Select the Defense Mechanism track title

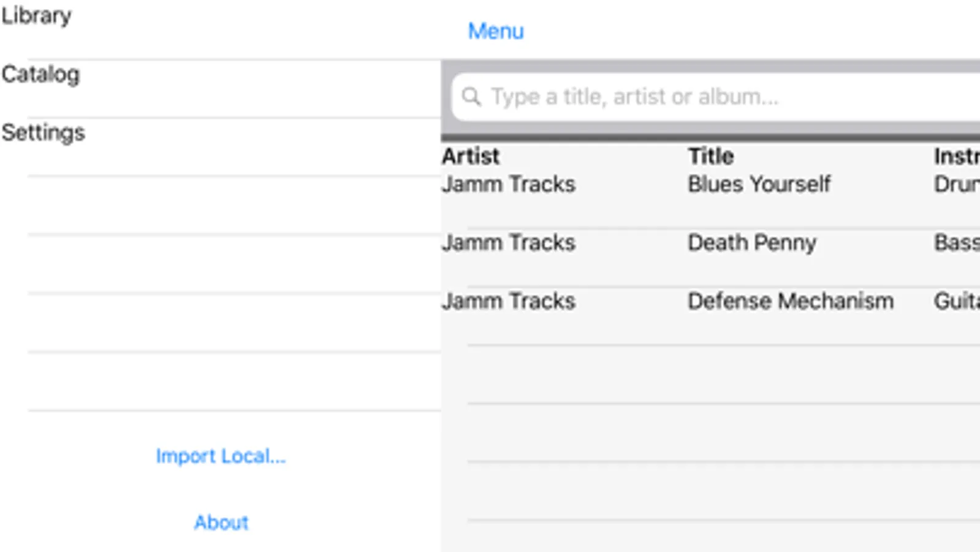coord(791,301)
